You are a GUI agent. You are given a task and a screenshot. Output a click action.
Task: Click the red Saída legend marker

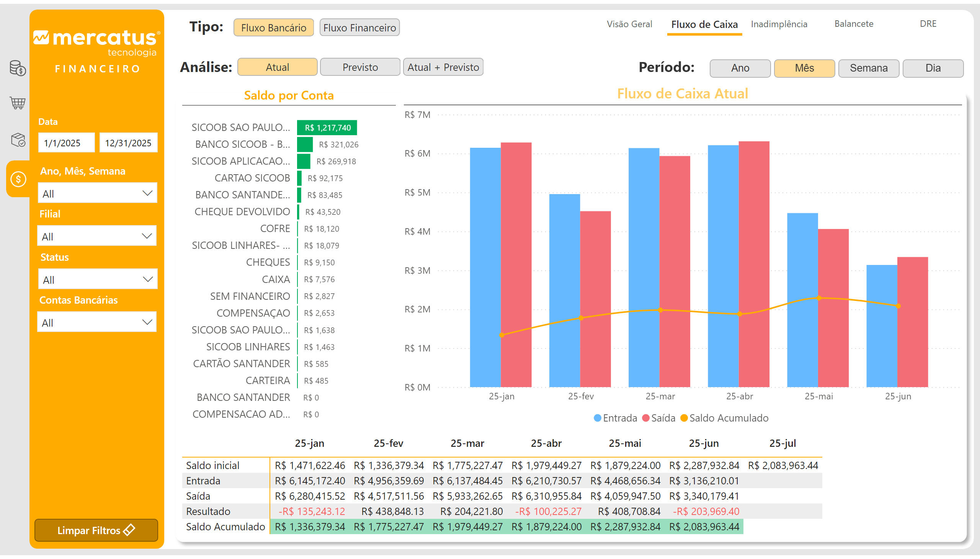pos(646,418)
